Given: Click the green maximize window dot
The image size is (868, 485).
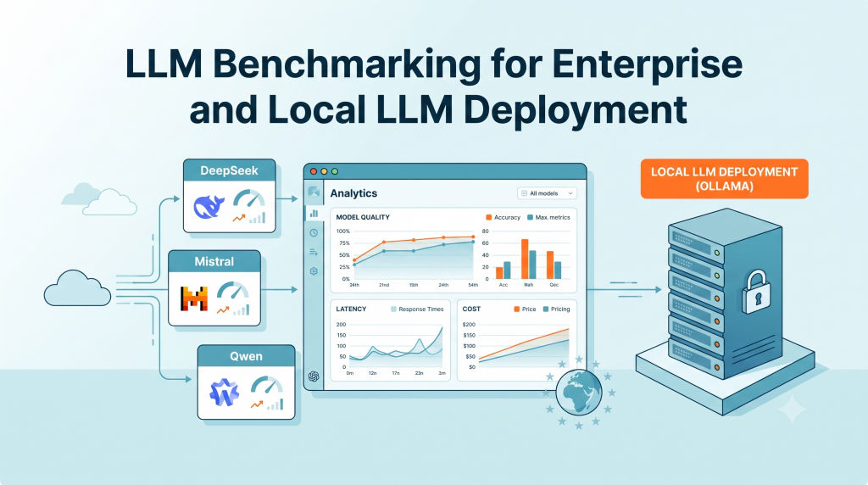Looking at the screenshot, I should tap(334, 171).
